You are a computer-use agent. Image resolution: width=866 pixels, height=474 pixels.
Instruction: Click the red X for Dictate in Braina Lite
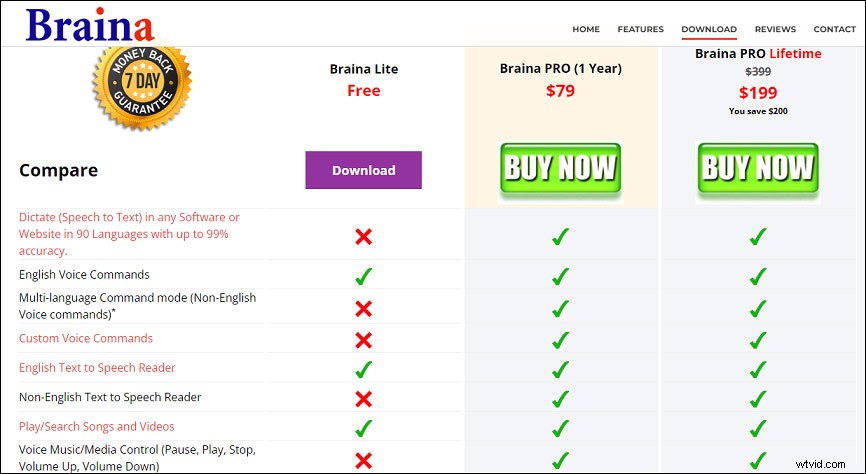coord(363,237)
